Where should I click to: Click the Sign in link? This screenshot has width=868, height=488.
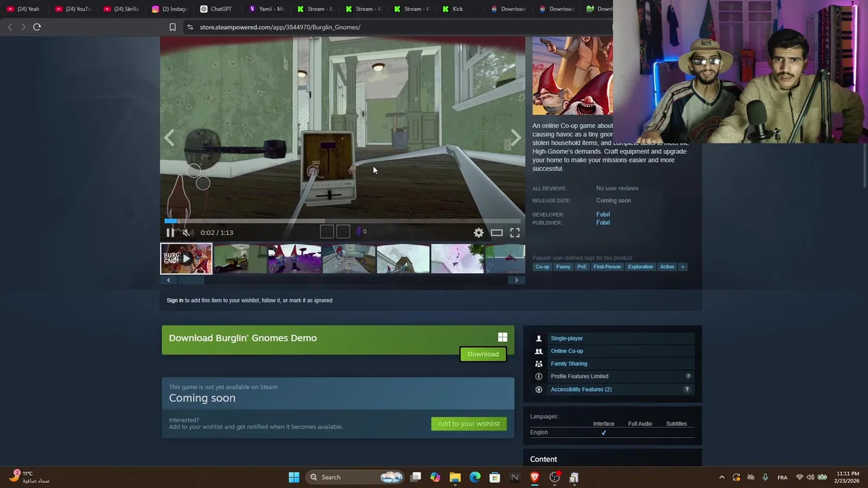(x=175, y=300)
